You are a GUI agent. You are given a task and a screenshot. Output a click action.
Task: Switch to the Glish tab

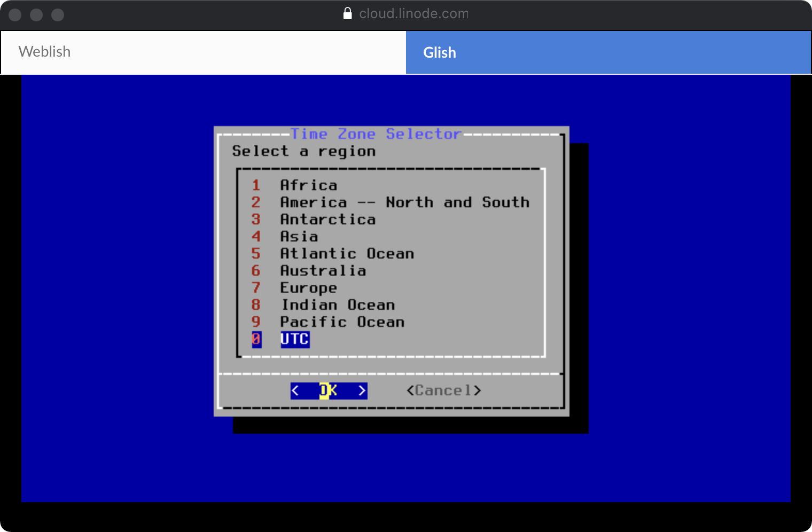(608, 52)
